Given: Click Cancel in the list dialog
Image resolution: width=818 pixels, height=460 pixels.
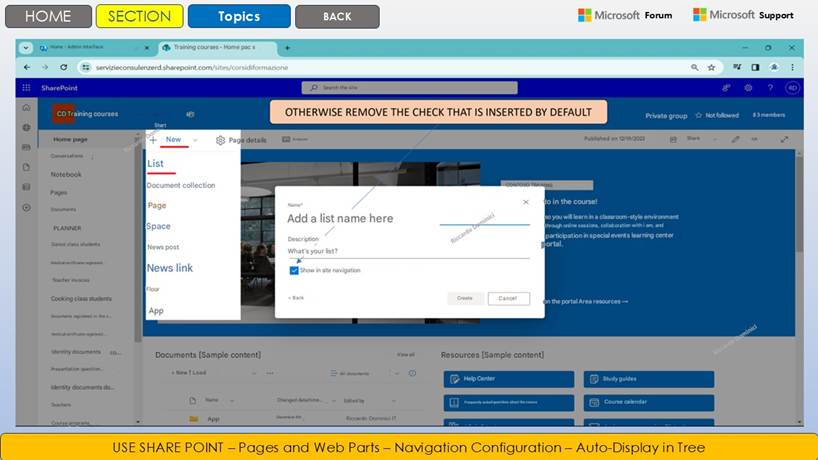Looking at the screenshot, I should (508, 298).
